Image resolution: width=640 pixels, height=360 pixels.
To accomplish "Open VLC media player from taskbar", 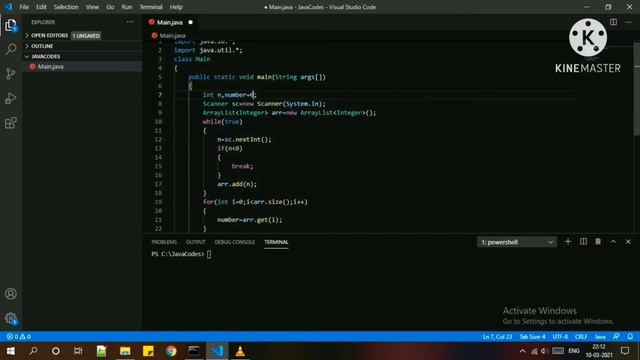I will pos(240,351).
